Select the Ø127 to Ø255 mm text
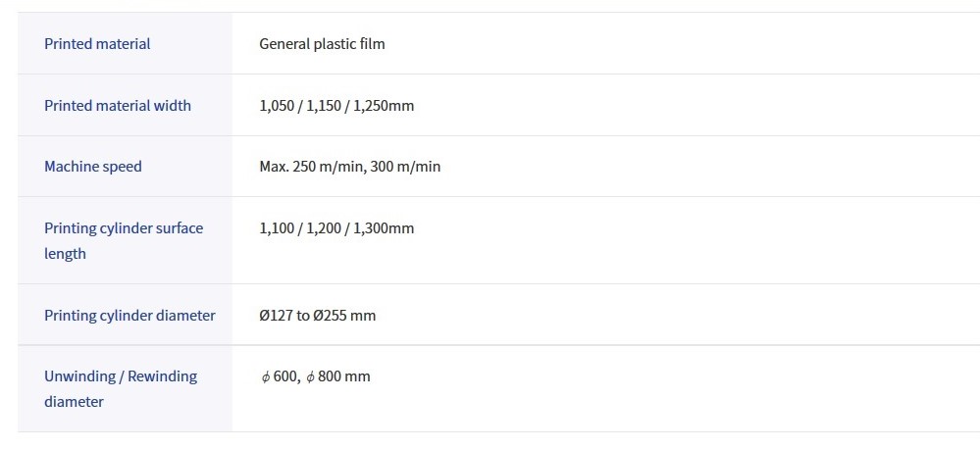 318,315
